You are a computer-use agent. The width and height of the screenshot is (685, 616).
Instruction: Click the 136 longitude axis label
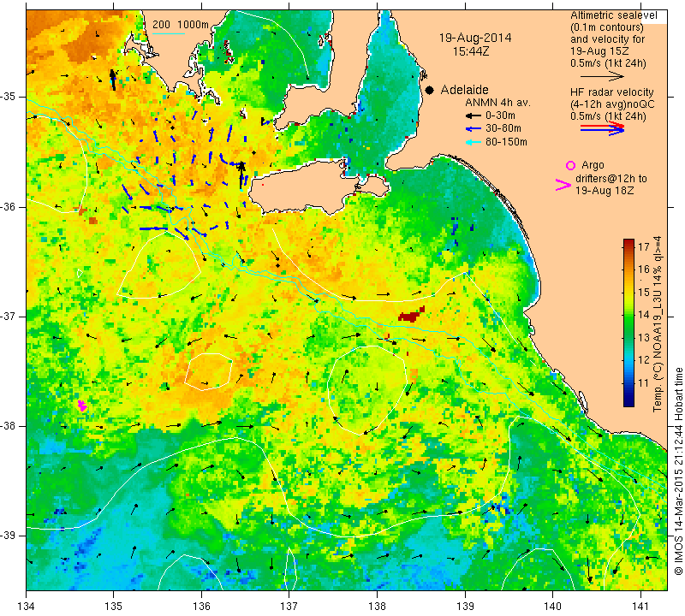(202, 606)
